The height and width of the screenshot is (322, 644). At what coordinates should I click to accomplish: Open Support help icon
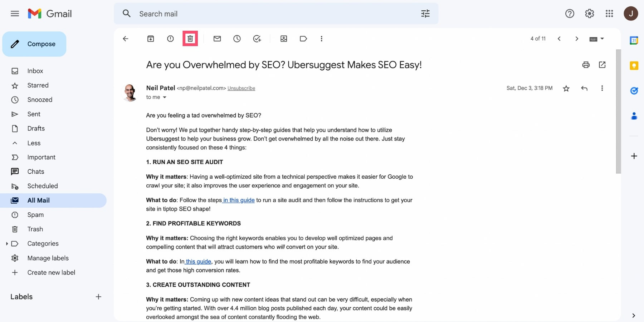[x=570, y=14]
